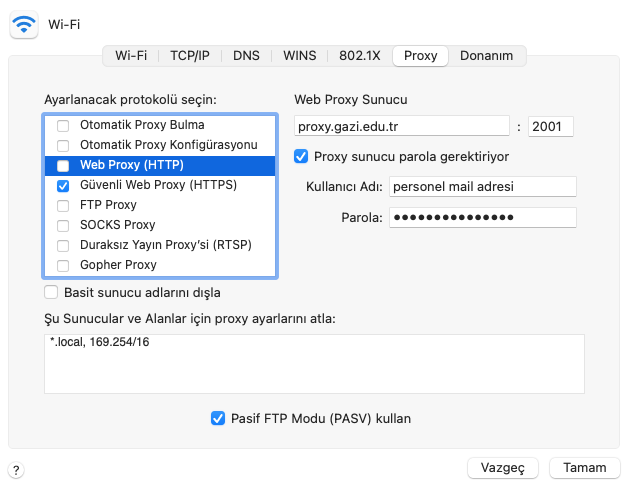Open the help question mark button
Image resolution: width=639 pixels, height=487 pixels.
click(16, 470)
